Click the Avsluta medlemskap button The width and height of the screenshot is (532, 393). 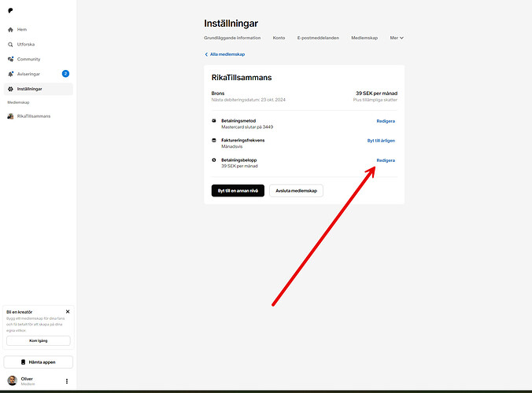tap(296, 190)
